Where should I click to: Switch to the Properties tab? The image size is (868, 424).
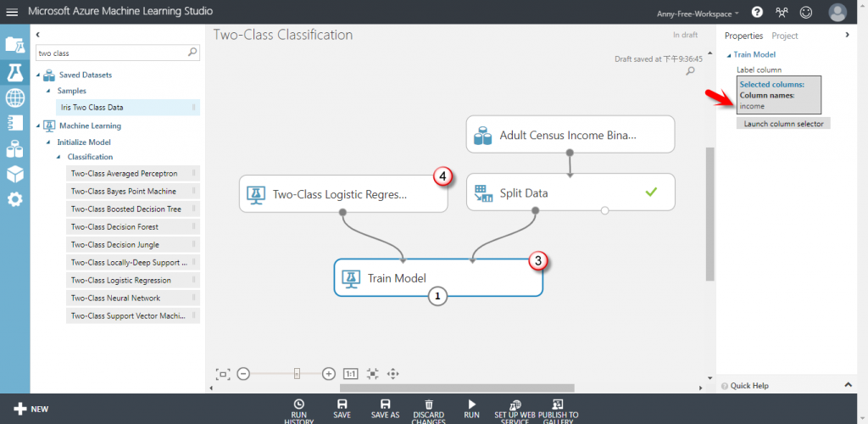744,36
